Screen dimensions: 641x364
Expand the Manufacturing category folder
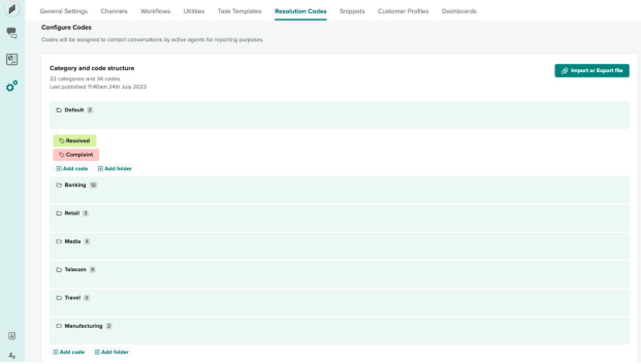coord(83,326)
